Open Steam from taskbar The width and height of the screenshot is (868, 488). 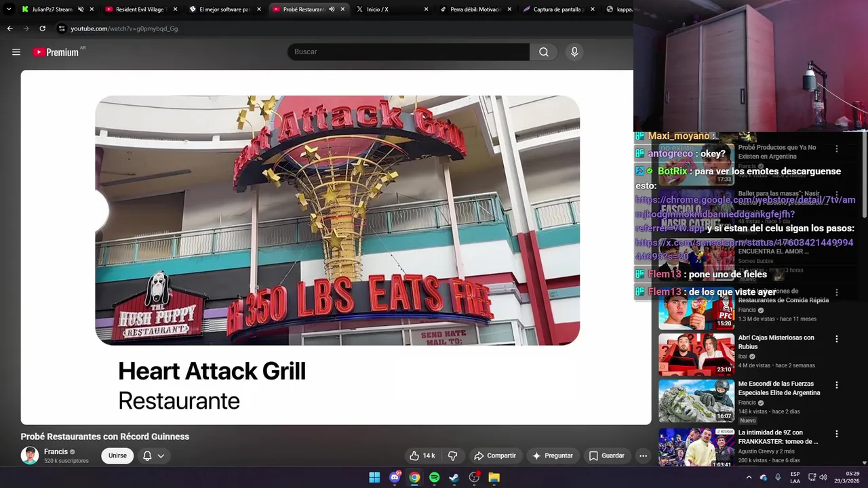click(454, 477)
